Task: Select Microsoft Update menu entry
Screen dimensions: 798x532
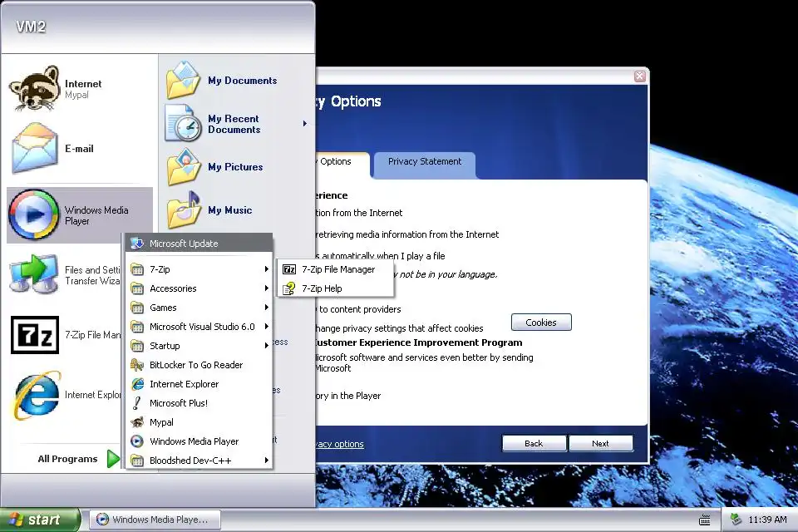Action: [x=199, y=244]
